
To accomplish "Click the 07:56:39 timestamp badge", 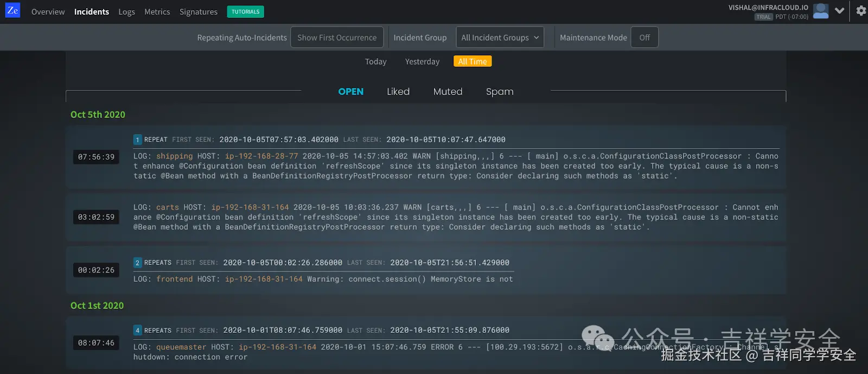I will click(x=96, y=157).
